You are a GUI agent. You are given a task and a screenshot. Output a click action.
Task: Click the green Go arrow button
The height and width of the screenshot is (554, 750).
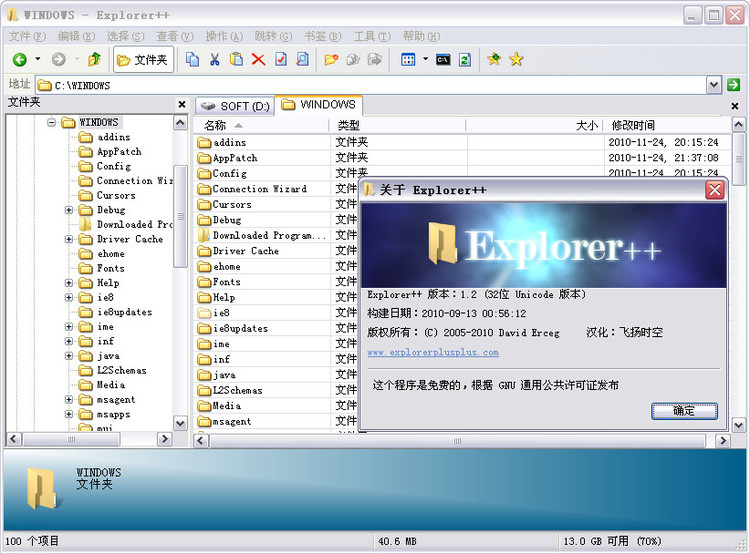coord(733,85)
